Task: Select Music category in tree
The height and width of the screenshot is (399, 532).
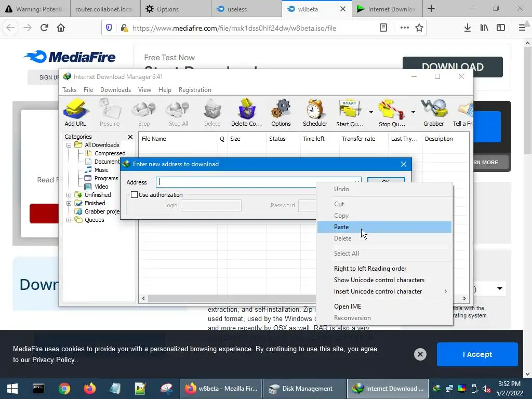Action: pos(101,170)
